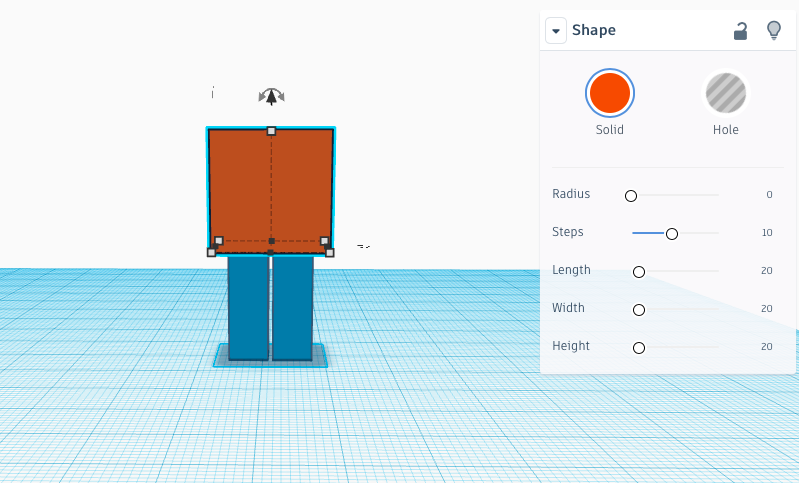Click the rotation arrow handle above box
The height and width of the screenshot is (483, 799).
(272, 96)
